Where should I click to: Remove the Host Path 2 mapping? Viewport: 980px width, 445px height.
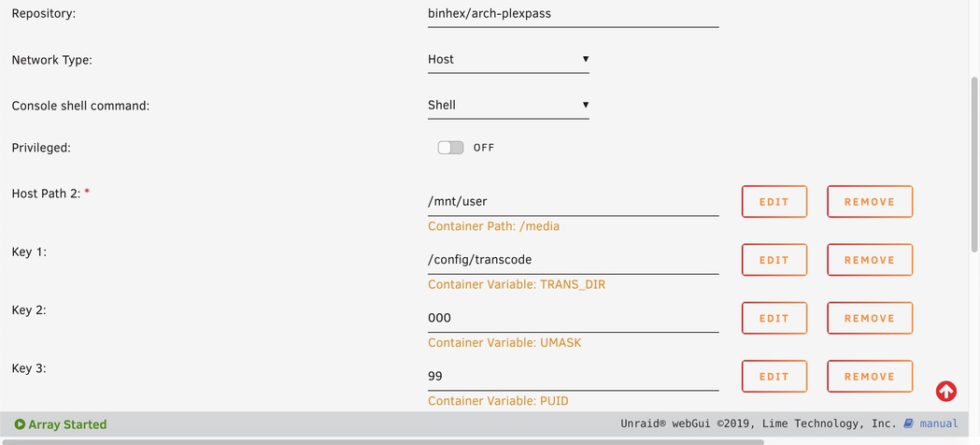pos(869,202)
